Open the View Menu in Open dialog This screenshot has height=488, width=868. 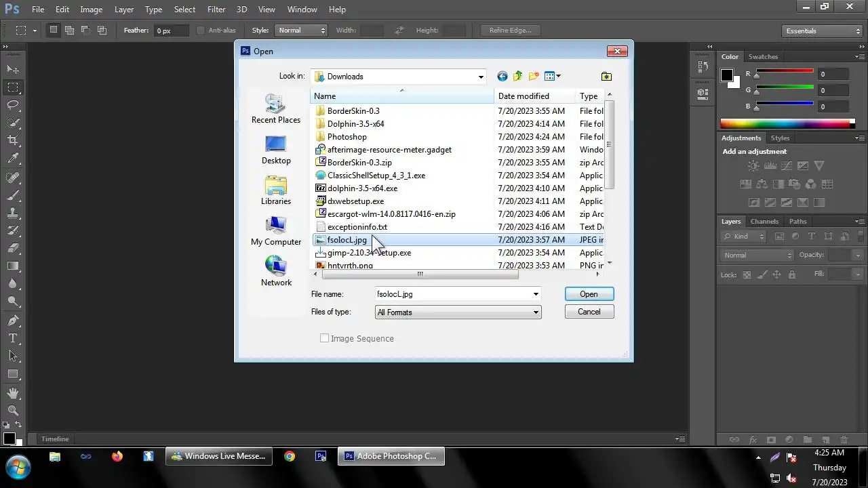[553, 77]
